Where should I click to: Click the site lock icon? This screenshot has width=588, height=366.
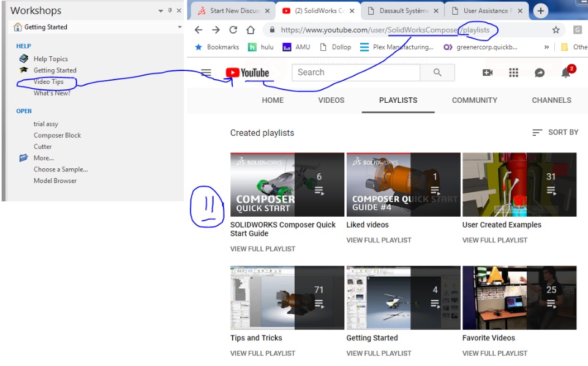[272, 29]
